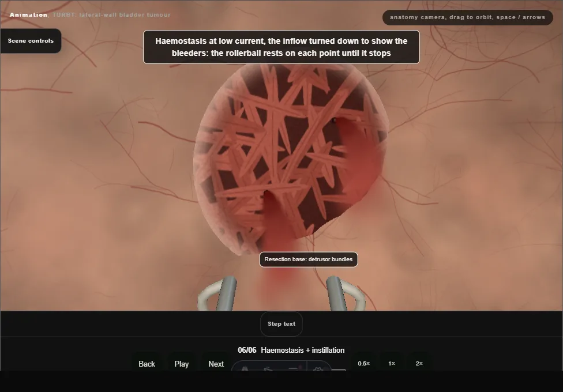Viewport: 563px width, 392px height.
Task: Go back to the previous step
Action: (x=147, y=364)
